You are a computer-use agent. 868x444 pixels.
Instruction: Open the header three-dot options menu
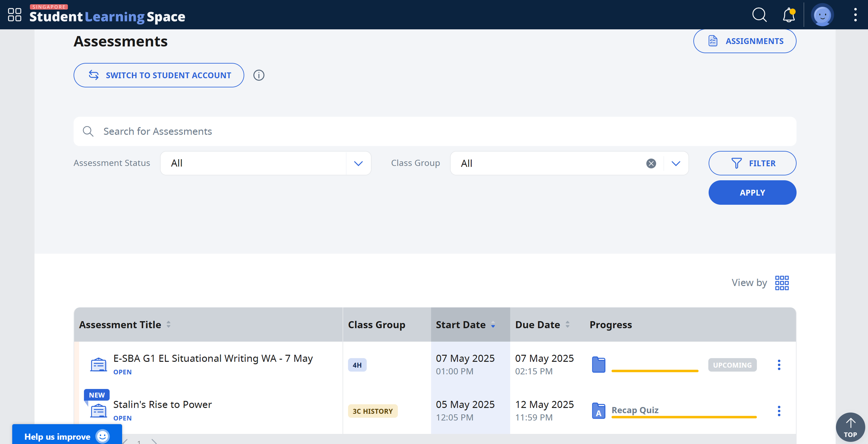tap(855, 15)
